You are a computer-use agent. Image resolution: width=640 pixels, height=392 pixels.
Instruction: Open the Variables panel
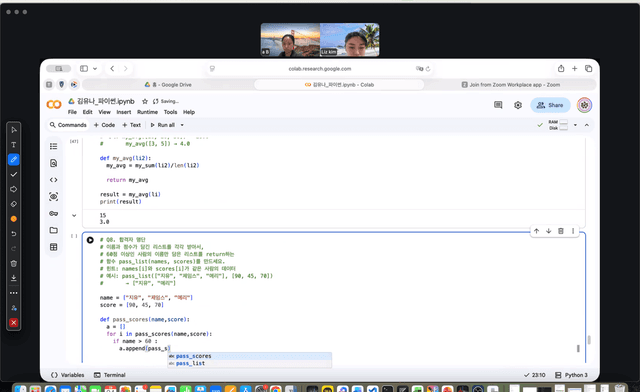68,375
